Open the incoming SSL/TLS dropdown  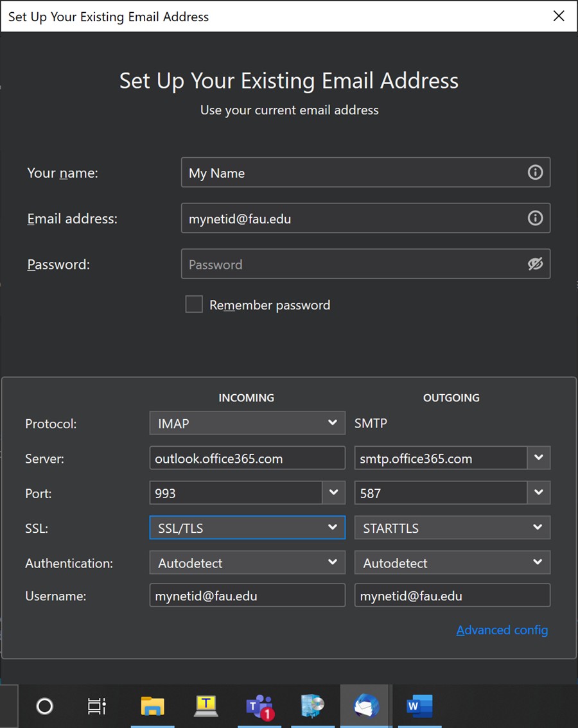pos(247,528)
